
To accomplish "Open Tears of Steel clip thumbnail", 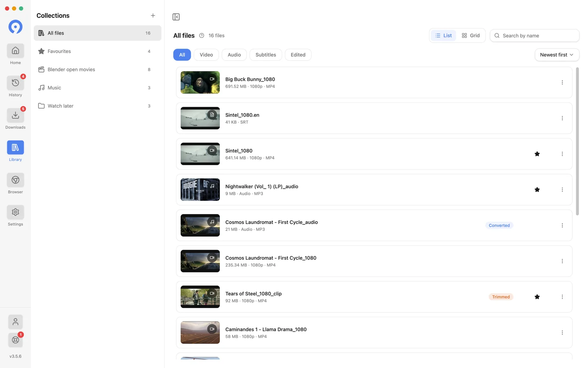I will (200, 297).
